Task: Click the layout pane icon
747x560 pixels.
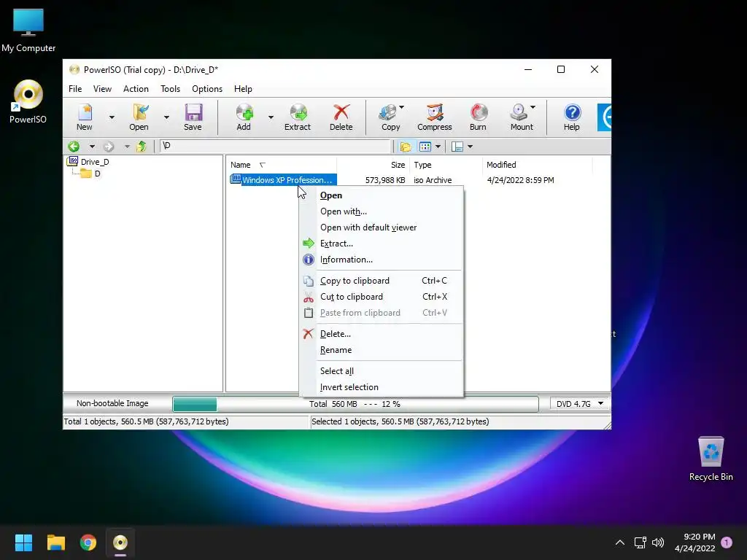Action: point(457,147)
